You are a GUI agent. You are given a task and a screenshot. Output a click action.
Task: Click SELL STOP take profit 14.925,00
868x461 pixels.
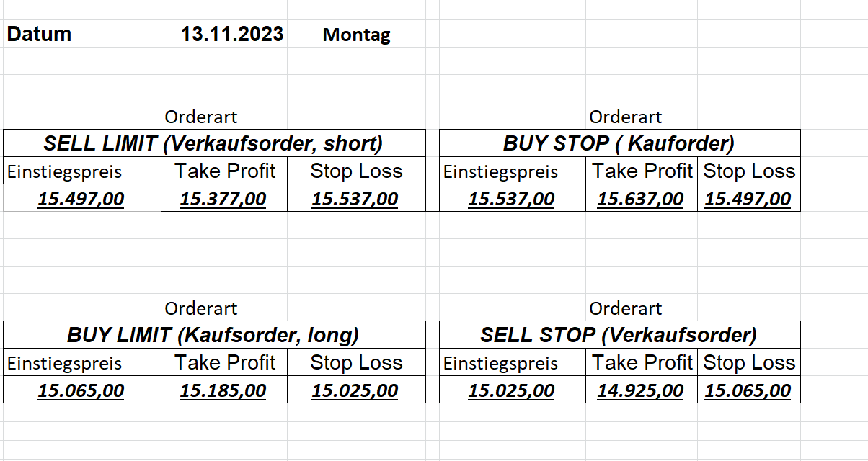tap(640, 391)
